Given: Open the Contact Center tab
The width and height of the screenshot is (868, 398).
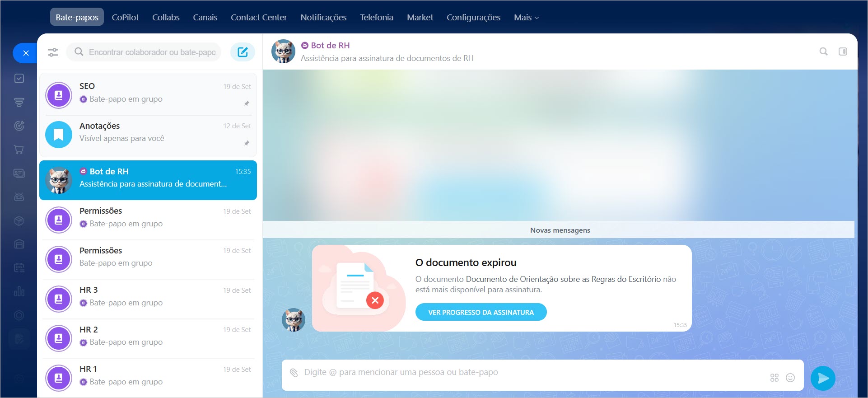Looking at the screenshot, I should [x=258, y=18].
